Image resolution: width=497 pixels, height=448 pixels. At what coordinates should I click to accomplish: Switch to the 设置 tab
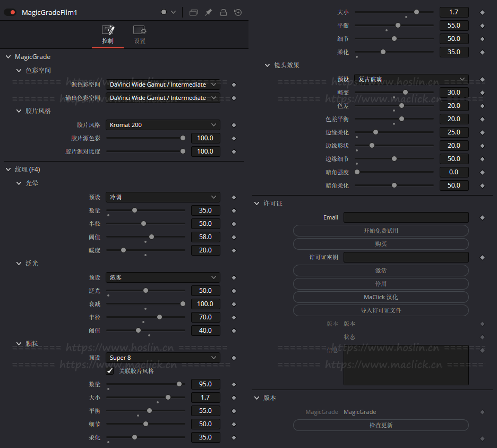(140, 35)
